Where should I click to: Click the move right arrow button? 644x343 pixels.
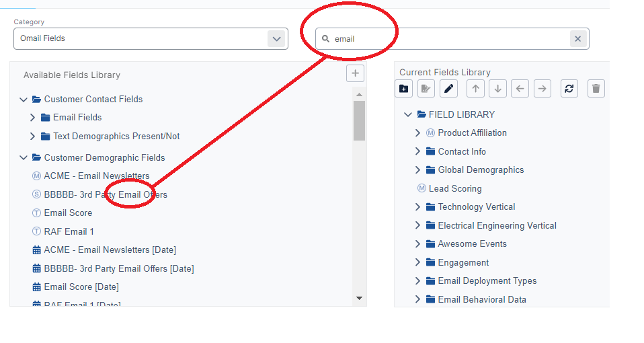tap(542, 89)
